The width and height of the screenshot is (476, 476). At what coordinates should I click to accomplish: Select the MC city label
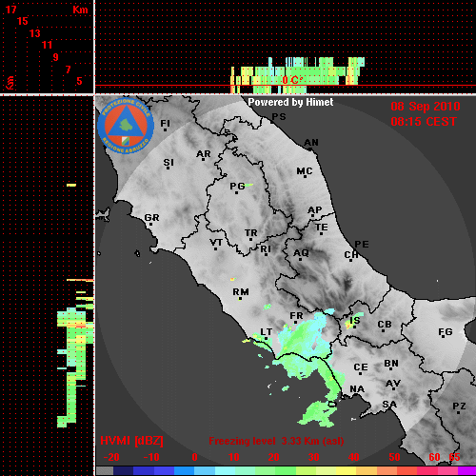click(x=305, y=171)
